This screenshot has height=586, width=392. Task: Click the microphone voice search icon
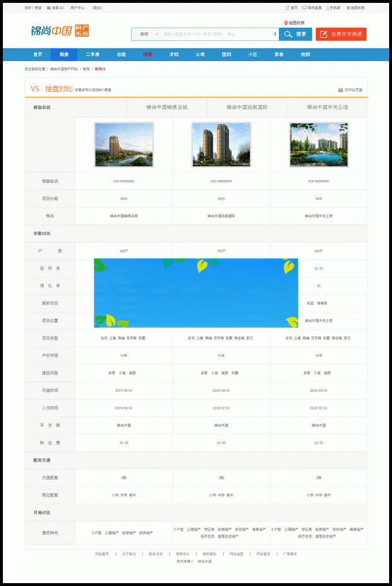(275, 34)
